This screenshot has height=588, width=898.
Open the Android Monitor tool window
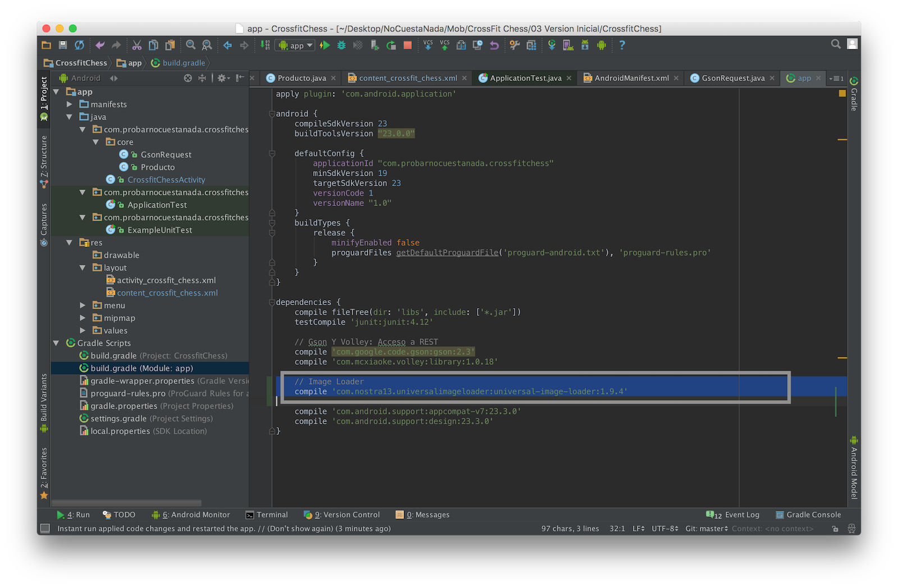pos(191,514)
